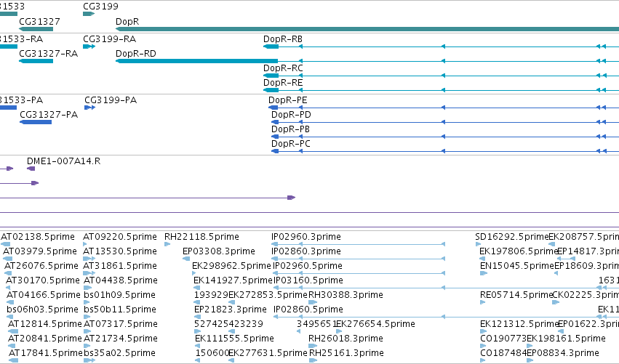This screenshot has height=364, width=619.
Task: Click the EK121312.5prime EST label
Action: (519, 324)
